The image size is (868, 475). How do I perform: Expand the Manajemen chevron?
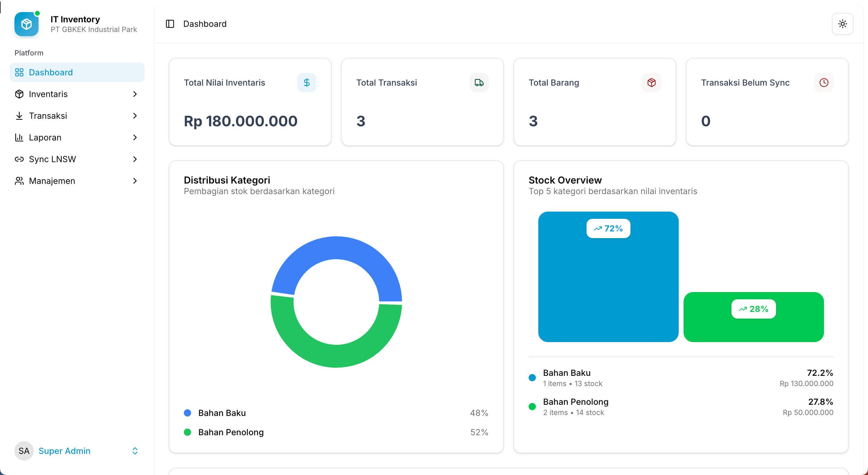pos(135,181)
